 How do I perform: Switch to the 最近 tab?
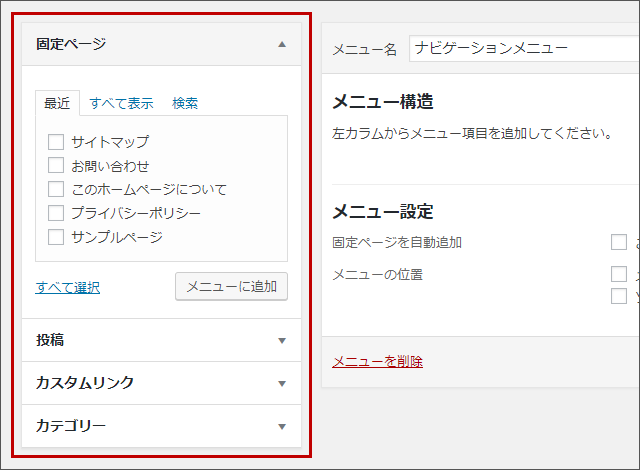pos(56,103)
